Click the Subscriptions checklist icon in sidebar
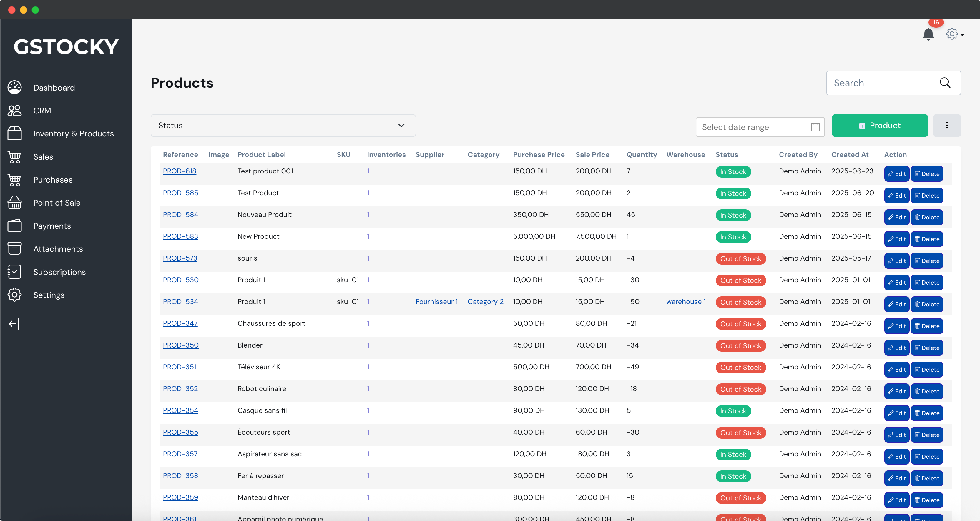 coord(14,272)
